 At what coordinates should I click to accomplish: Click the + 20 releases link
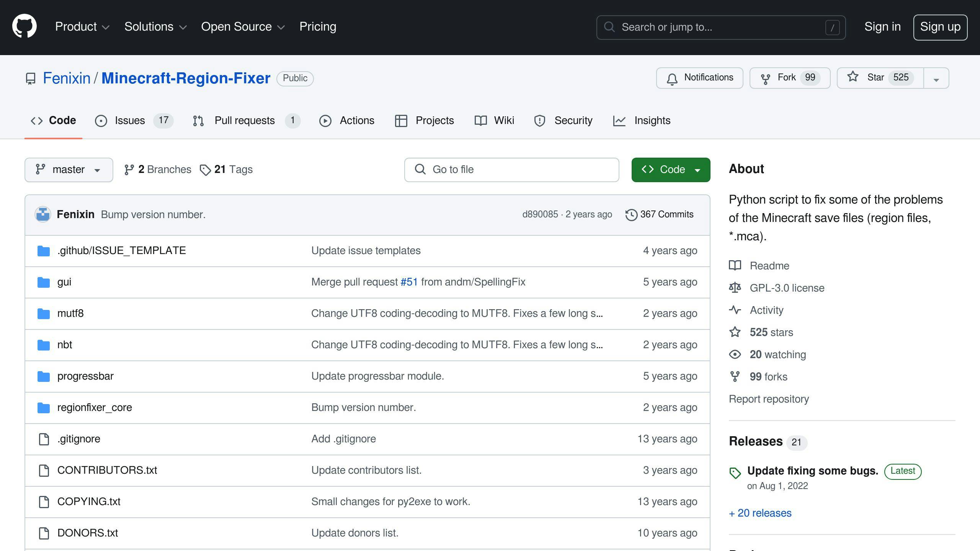point(761,513)
